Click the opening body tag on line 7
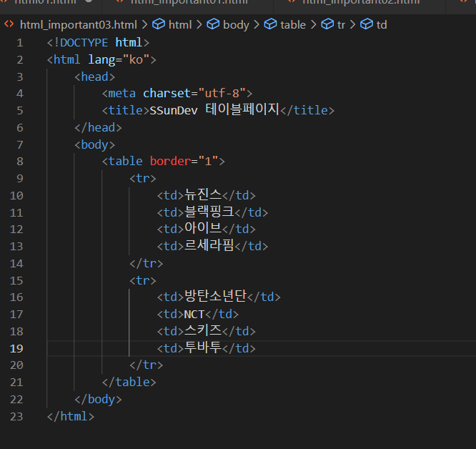 tap(95, 145)
